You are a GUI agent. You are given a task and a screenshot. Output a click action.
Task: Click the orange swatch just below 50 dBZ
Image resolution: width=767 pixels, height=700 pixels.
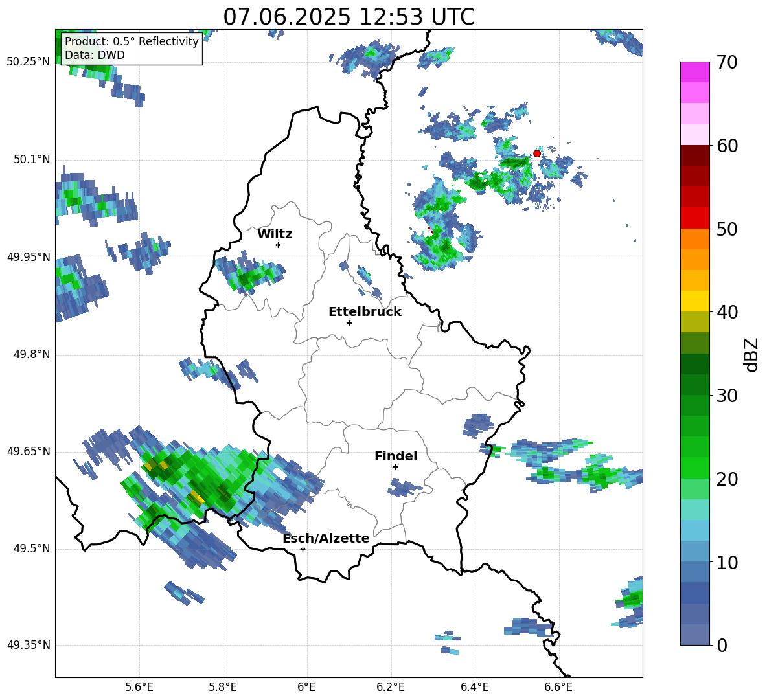point(694,239)
